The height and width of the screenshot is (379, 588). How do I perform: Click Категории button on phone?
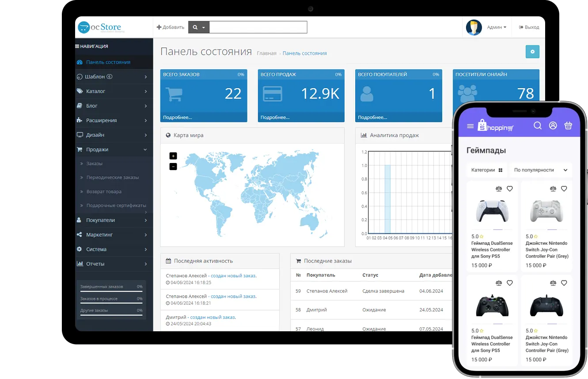487,170
